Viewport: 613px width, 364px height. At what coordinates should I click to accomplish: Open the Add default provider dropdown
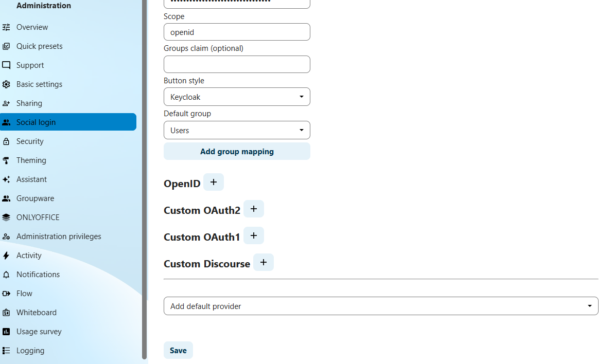coord(381,306)
